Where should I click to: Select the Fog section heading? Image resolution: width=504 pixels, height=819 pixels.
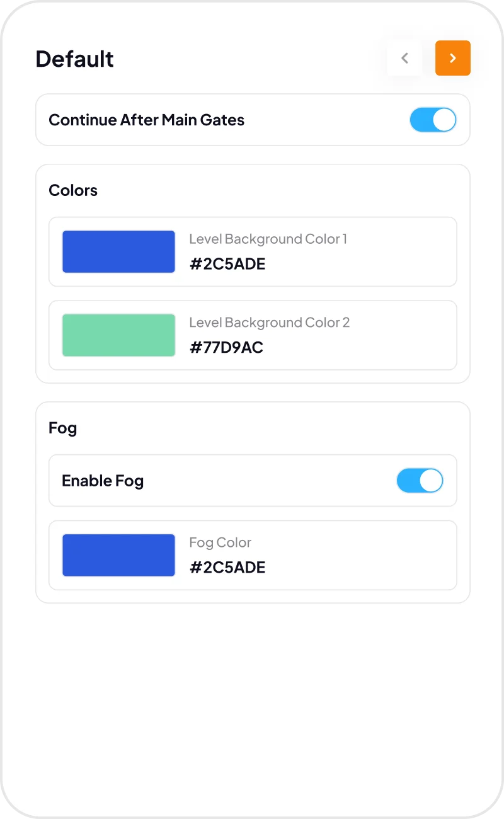coord(62,428)
